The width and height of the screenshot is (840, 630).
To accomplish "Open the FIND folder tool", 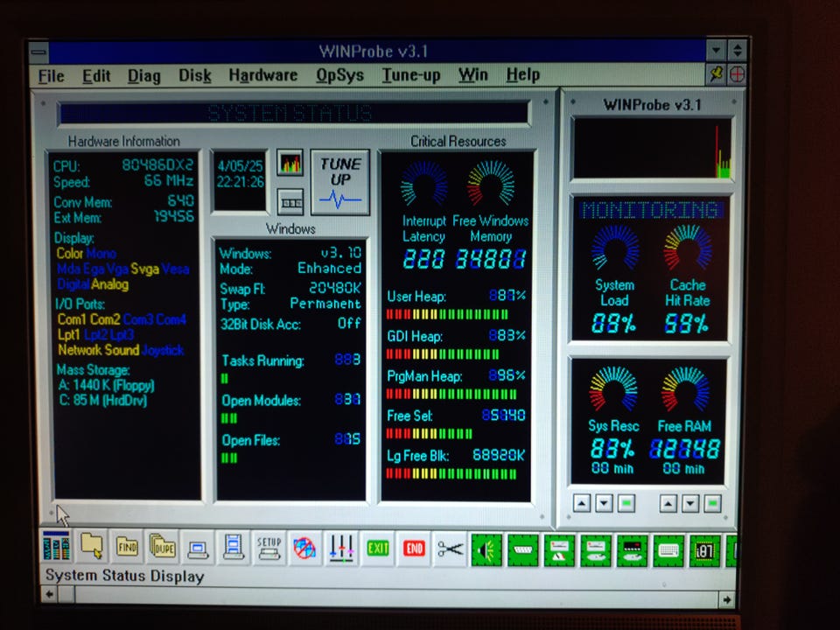I will tap(127, 547).
